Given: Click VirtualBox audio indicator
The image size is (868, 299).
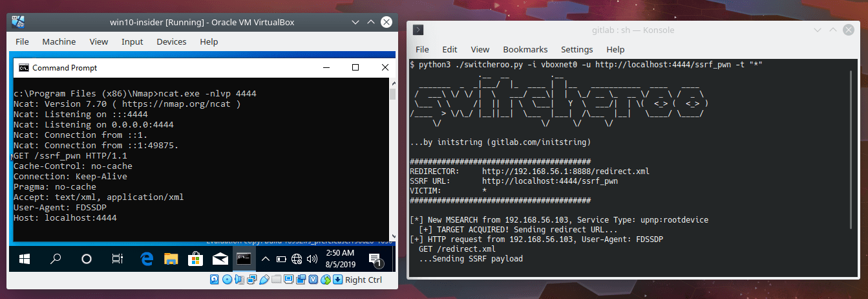Looking at the screenshot, I should pos(240,280).
